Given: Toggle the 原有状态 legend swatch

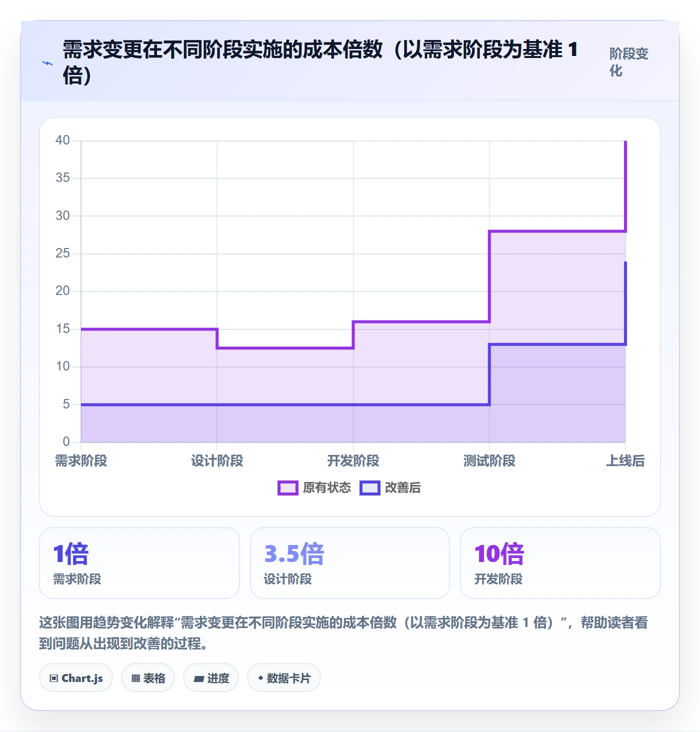Looking at the screenshot, I should (288, 488).
